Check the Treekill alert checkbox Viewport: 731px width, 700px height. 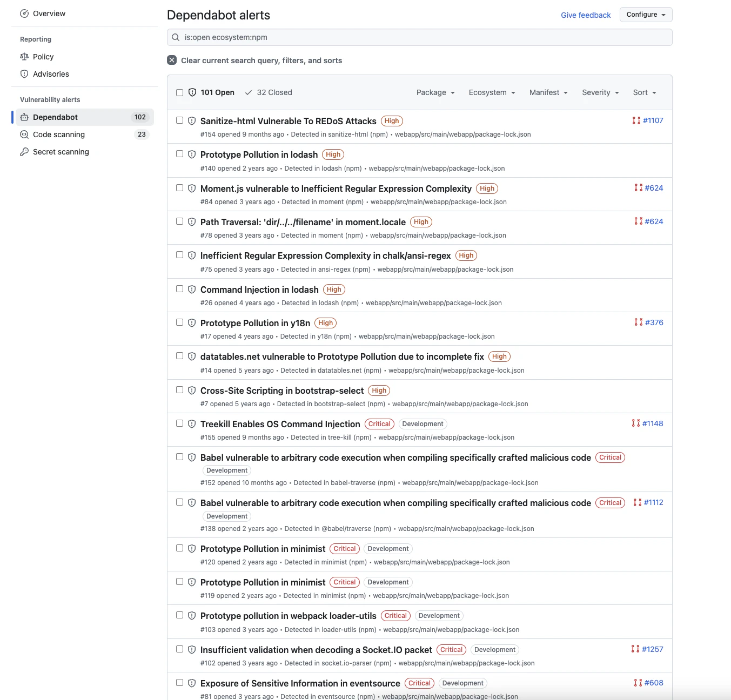click(180, 423)
